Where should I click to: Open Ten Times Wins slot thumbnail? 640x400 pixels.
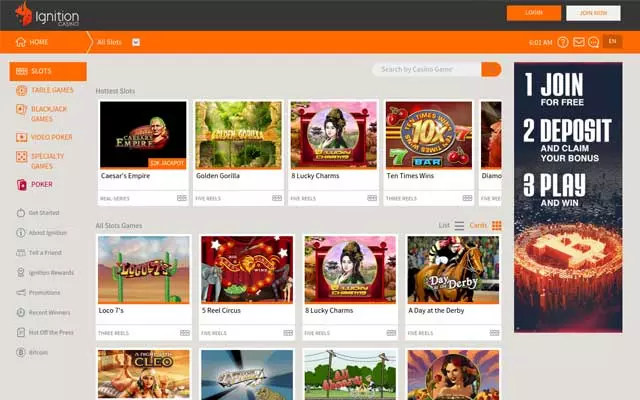[x=429, y=135]
